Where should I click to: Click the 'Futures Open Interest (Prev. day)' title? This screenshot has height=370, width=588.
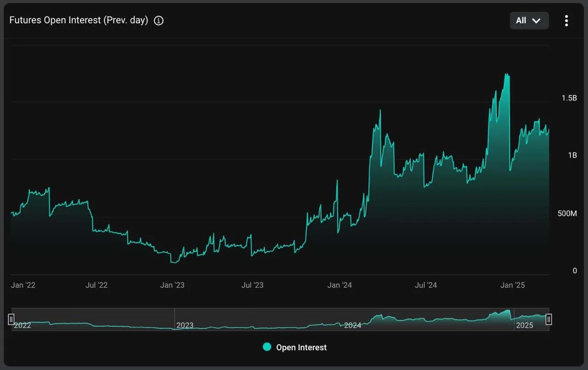click(79, 20)
